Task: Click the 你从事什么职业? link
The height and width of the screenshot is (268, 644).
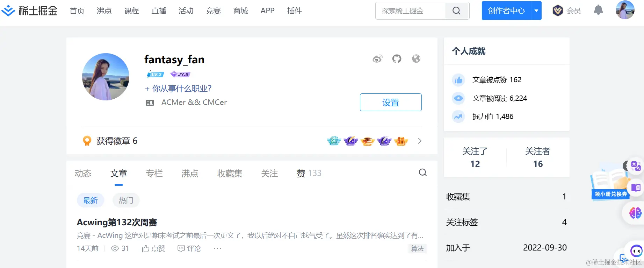Action: pyautogui.click(x=178, y=89)
